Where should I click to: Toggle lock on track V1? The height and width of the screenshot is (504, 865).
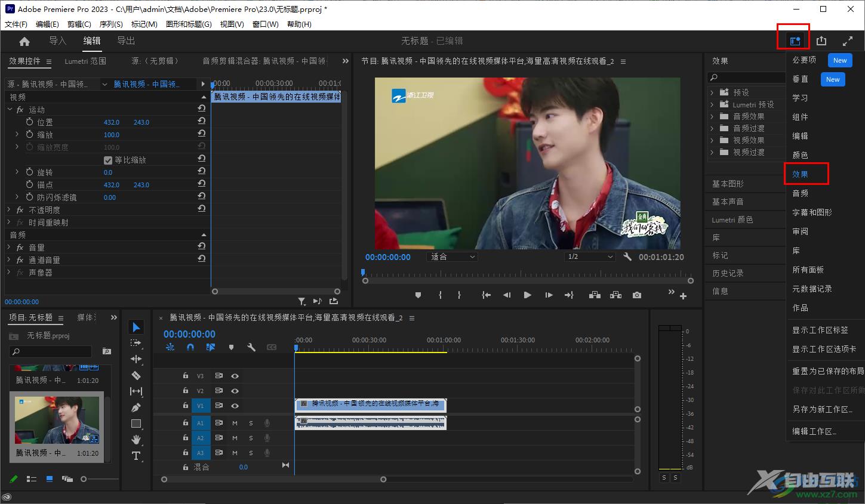point(185,406)
